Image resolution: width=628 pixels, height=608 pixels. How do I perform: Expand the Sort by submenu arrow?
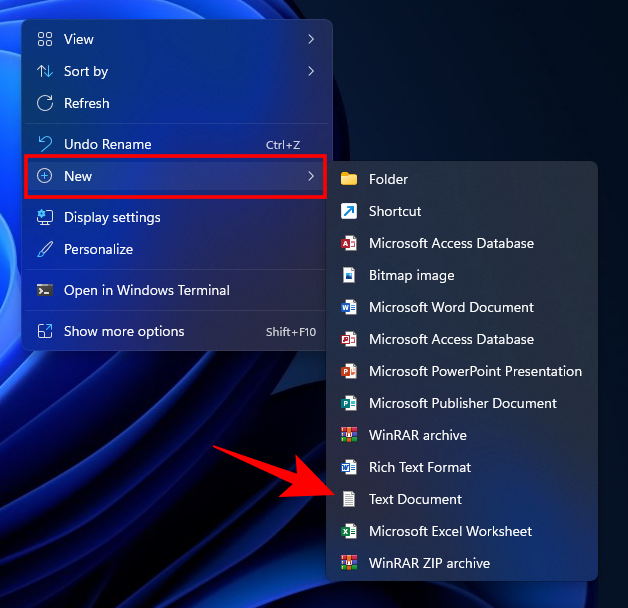click(311, 71)
